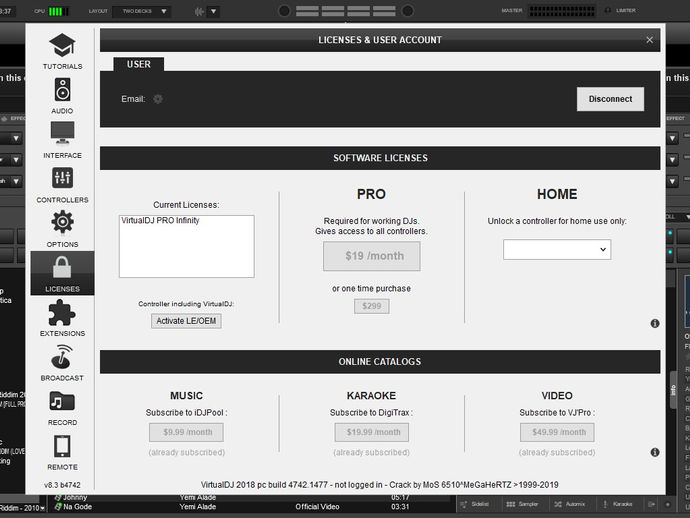
Task: Expand the Riddim - 2010 dropdown at bottom-left
Action: click(x=42, y=509)
